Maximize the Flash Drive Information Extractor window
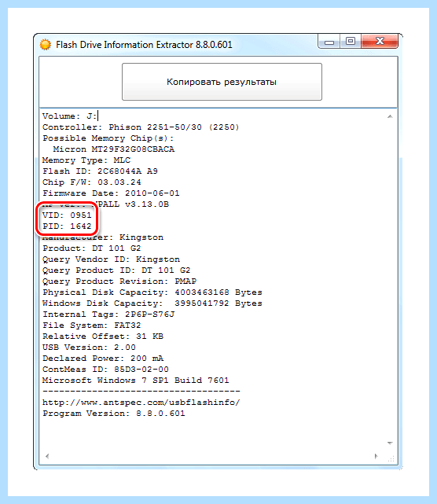 click(351, 42)
